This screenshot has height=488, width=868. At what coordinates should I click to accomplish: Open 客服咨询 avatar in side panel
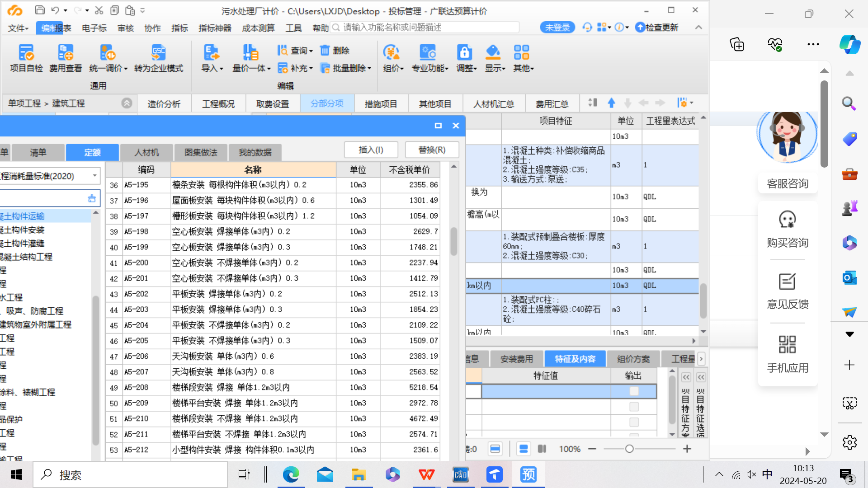tap(787, 138)
